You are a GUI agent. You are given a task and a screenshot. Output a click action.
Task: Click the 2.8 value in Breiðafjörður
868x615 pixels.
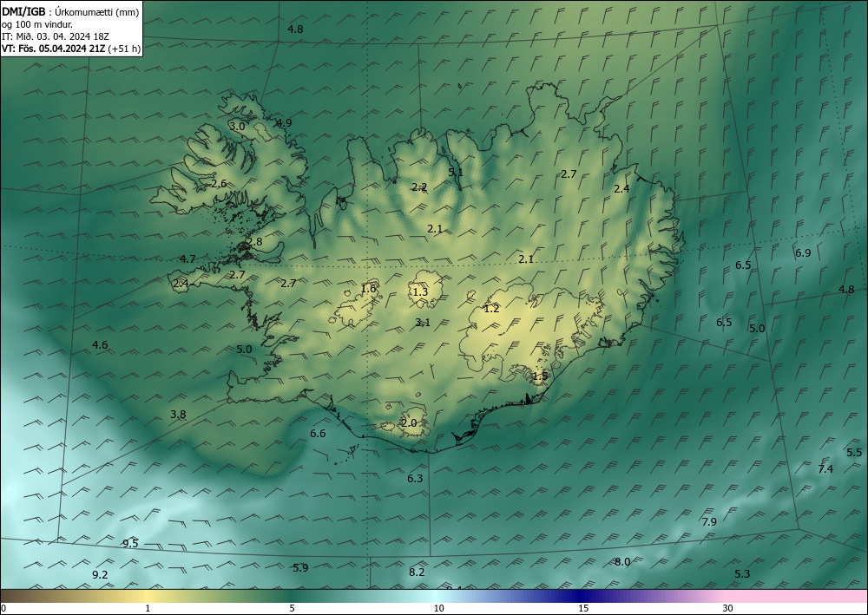(254, 242)
